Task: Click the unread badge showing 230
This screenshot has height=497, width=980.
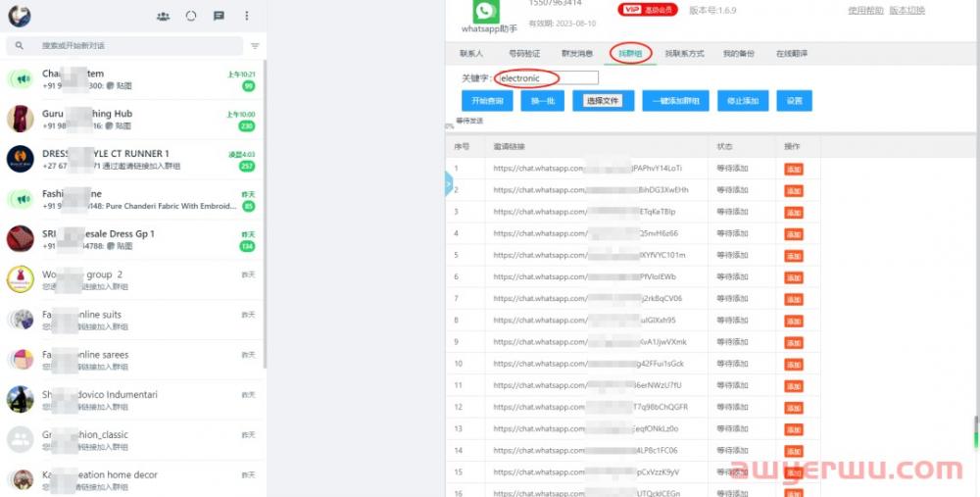Action: pyautogui.click(x=246, y=126)
